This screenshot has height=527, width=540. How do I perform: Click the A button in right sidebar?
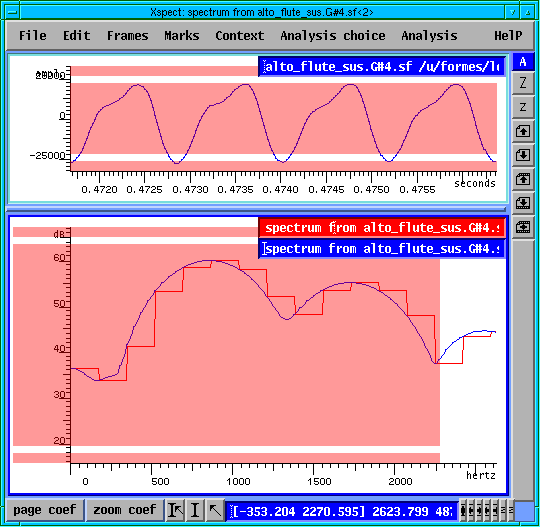[523, 62]
